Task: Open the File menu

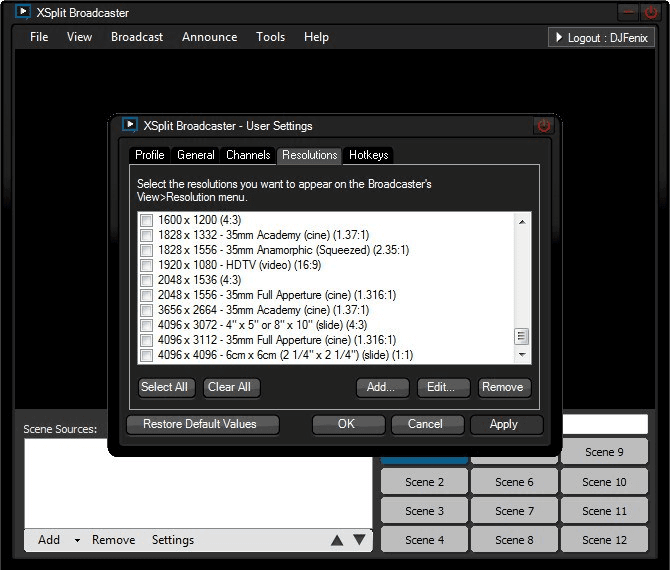Action: click(x=39, y=37)
